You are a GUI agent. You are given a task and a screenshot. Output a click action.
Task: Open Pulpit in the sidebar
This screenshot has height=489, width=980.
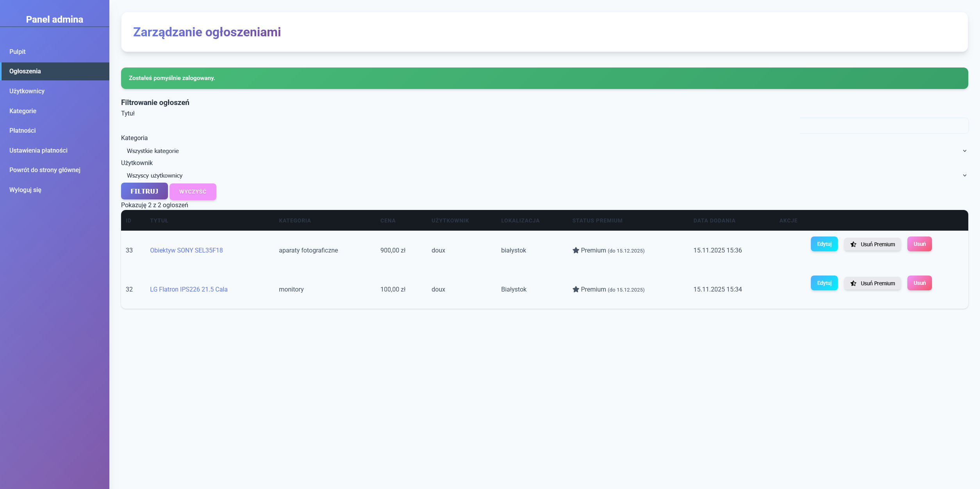coord(18,52)
